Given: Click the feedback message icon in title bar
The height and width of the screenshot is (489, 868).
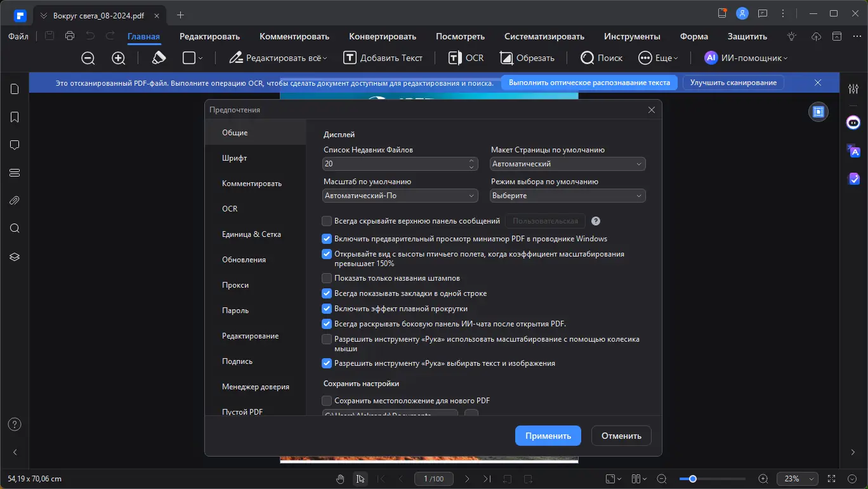Looking at the screenshot, I should pyautogui.click(x=763, y=13).
